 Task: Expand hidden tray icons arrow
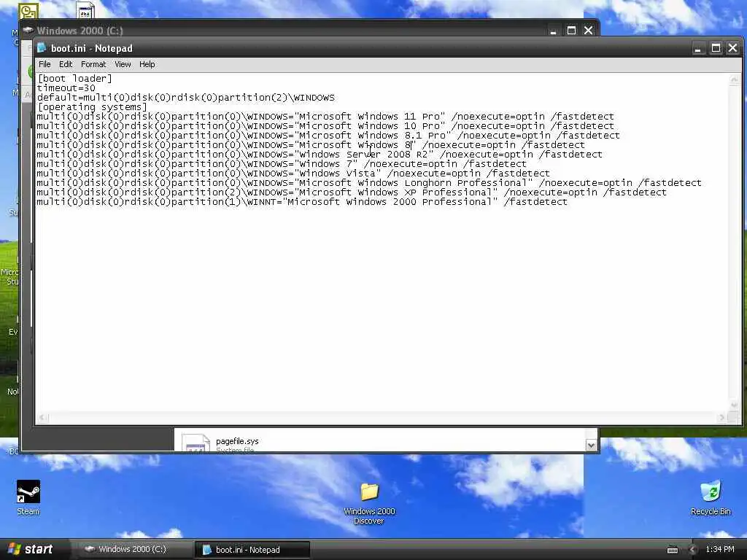click(x=693, y=550)
